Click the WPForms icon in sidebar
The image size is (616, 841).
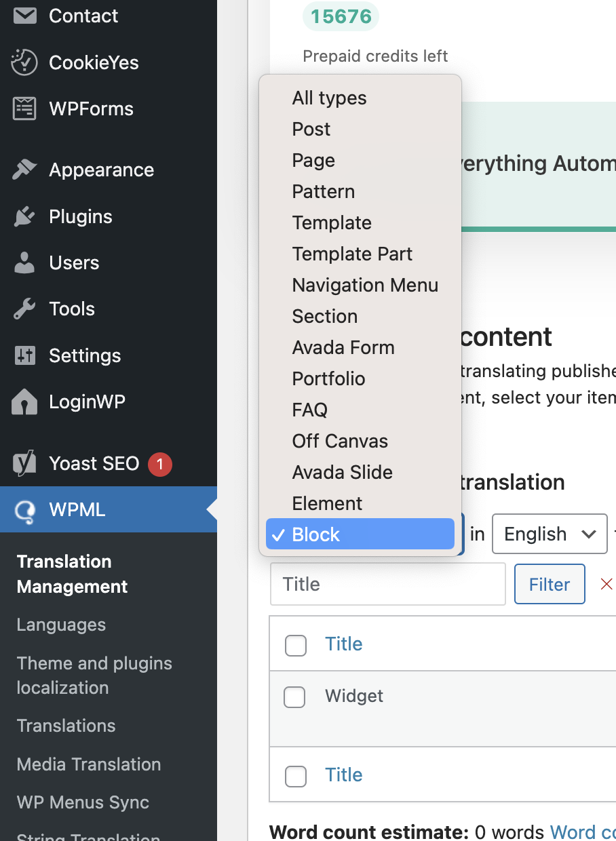click(x=25, y=109)
